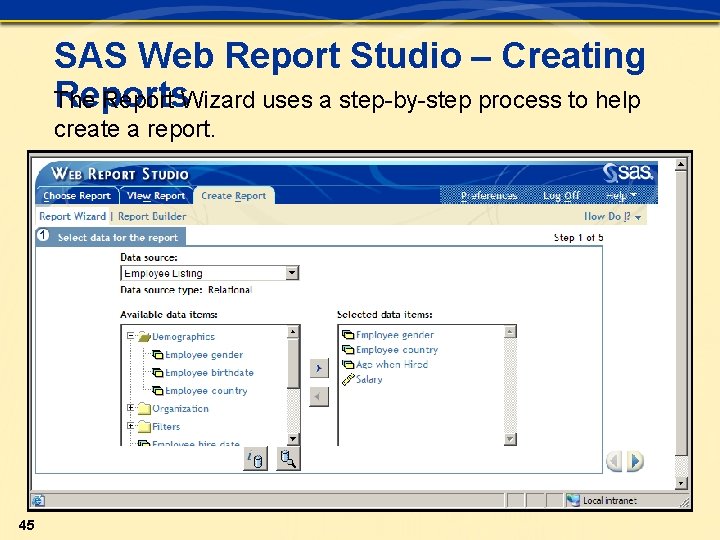
Task: Select Employee country in available items
Action: pos(206,390)
